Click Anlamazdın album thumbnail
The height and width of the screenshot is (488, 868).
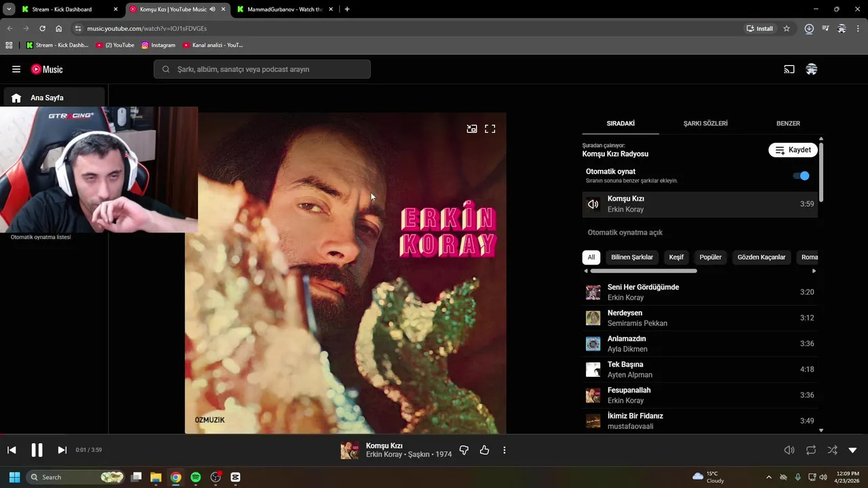click(x=593, y=344)
